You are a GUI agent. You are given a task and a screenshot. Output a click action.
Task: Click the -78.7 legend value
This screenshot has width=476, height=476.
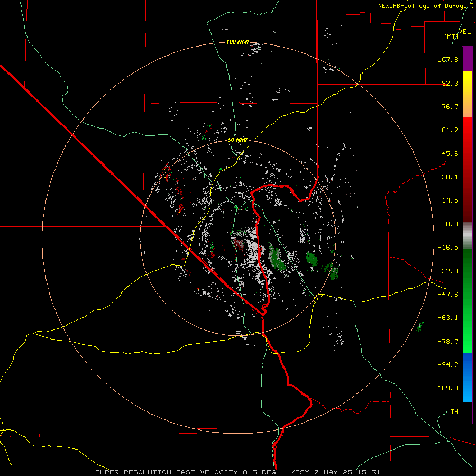pyautogui.click(x=448, y=342)
